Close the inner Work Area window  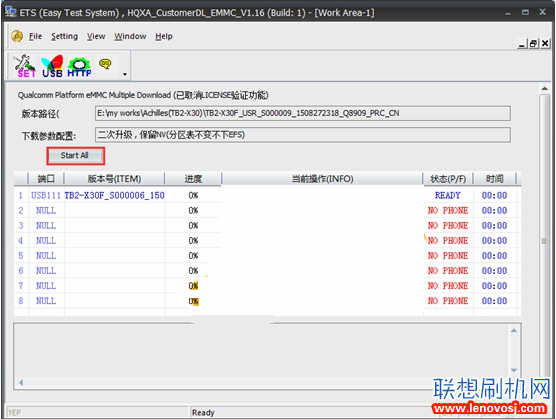point(545,44)
